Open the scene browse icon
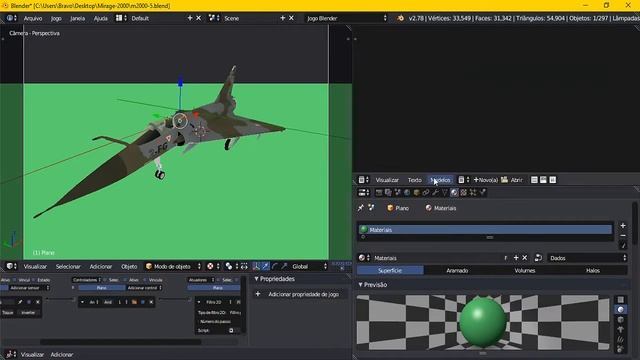 [x=214, y=18]
